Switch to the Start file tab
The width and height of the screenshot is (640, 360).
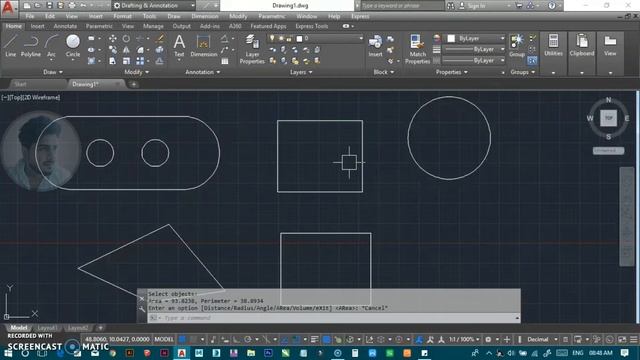click(20, 84)
